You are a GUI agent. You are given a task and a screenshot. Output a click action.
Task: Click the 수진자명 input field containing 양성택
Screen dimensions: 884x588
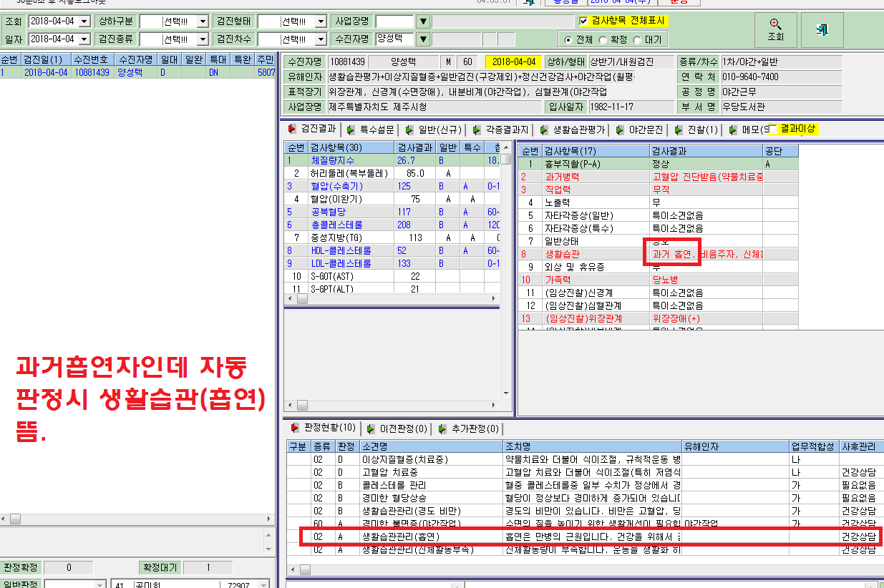pyautogui.click(x=394, y=39)
